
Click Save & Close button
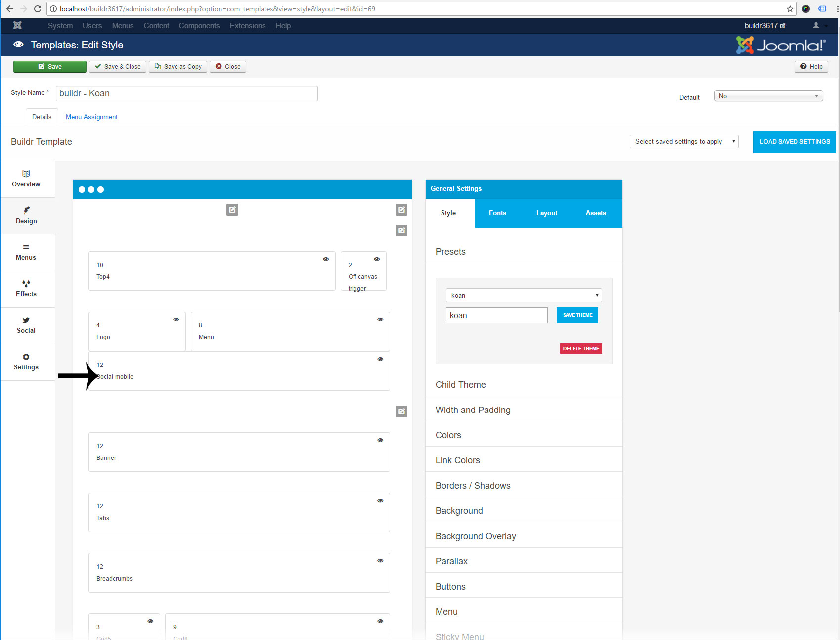pos(118,67)
